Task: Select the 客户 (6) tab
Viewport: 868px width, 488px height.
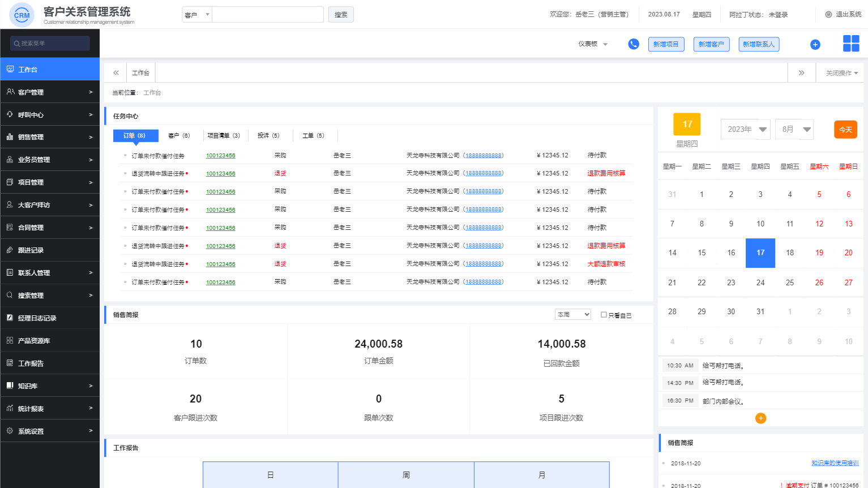Action: [179, 136]
